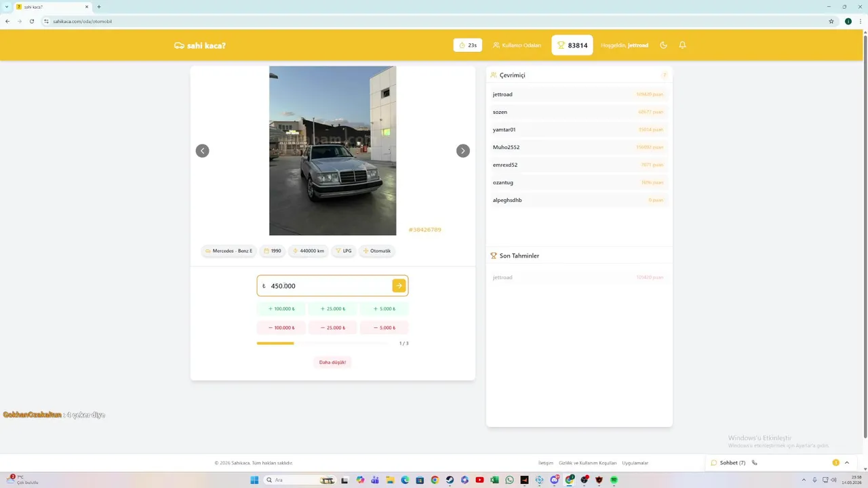Add 100.000 ₺ to guess
The height and width of the screenshot is (488, 868).
click(281, 309)
